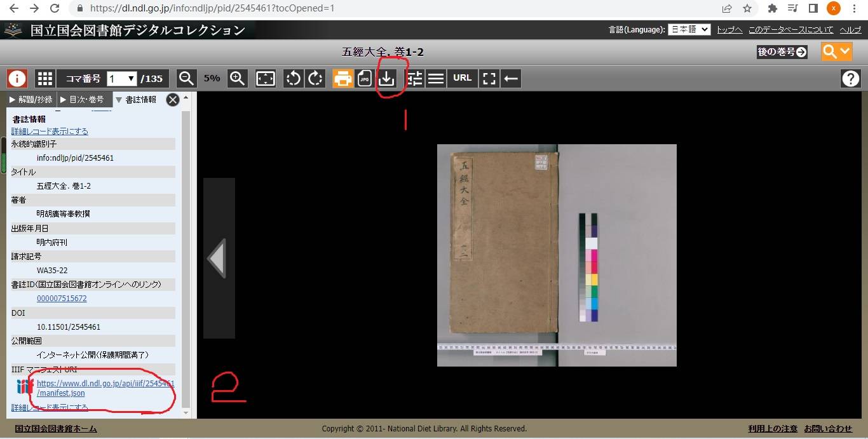Rotate image counterclockwise
Image resolution: width=868 pixels, height=439 pixels.
(x=293, y=78)
